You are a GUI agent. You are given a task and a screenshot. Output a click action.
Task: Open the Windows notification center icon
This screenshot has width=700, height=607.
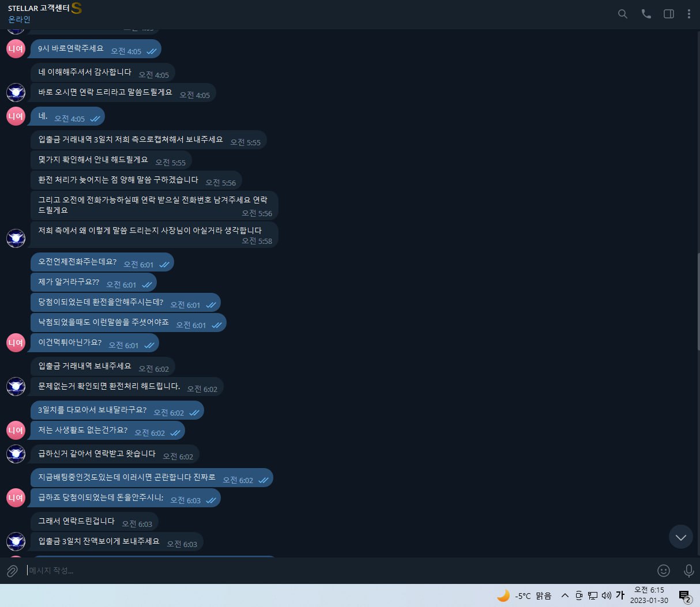684,596
